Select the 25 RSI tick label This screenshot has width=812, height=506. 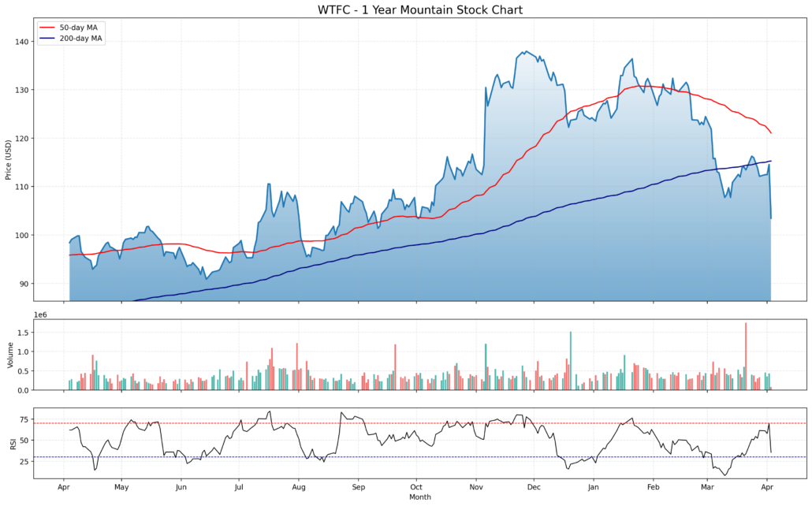pyautogui.click(x=24, y=461)
